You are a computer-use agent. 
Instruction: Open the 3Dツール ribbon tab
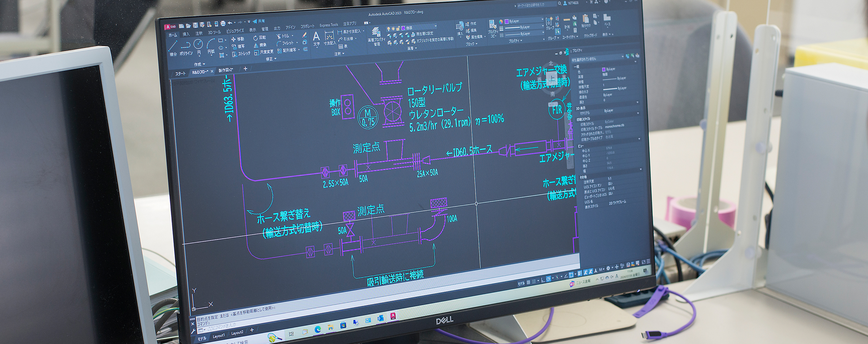pos(214,32)
